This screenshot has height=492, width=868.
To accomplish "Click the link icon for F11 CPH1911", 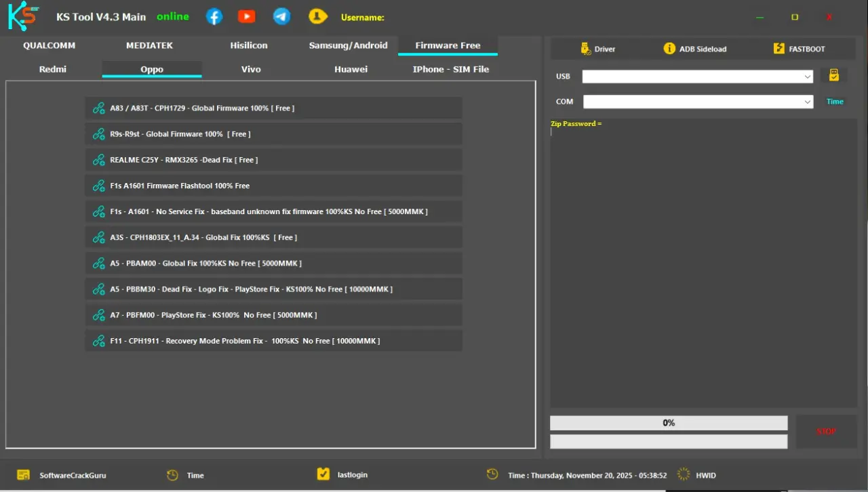I will 98,341.
